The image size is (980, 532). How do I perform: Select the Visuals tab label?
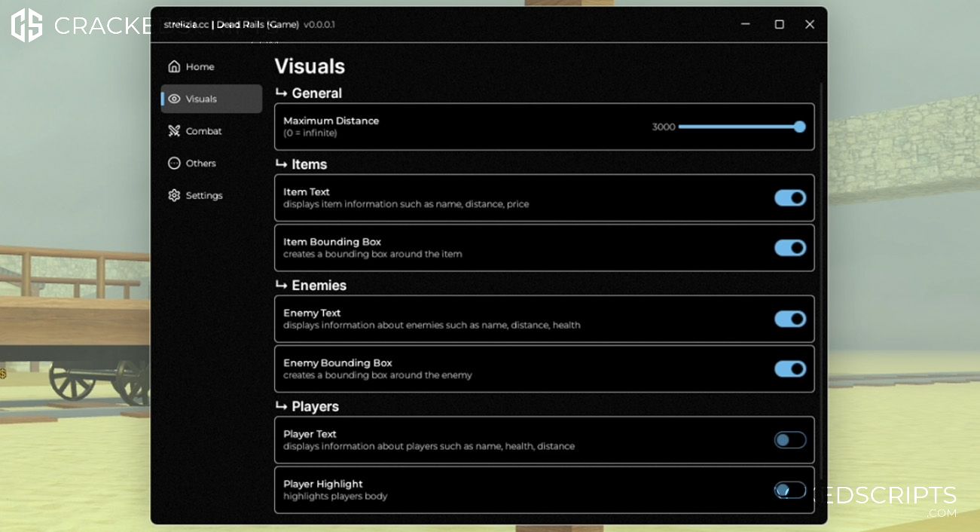(201, 99)
